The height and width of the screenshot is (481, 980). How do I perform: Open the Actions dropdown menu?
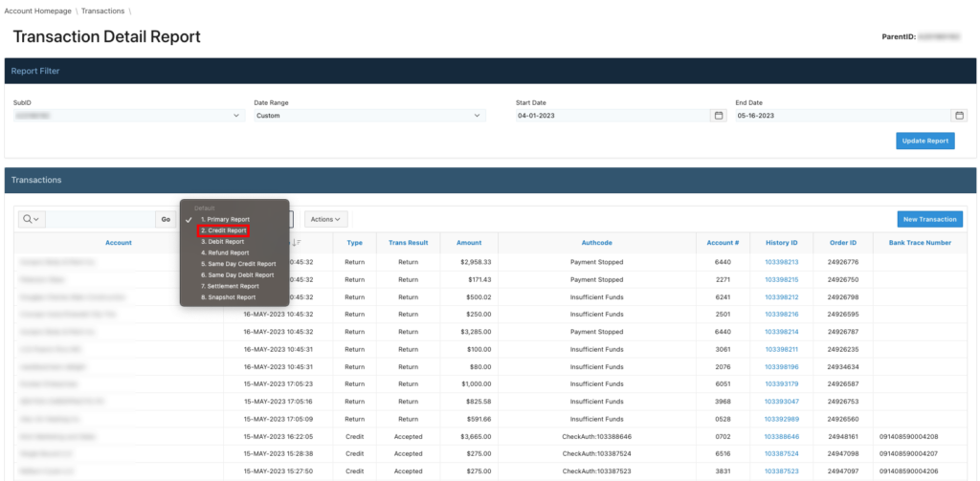coord(325,219)
